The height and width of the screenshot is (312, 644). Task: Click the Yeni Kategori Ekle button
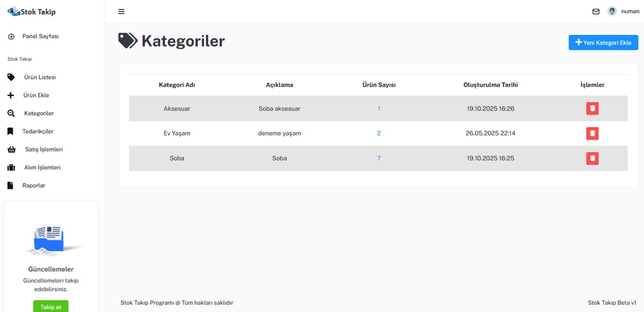[x=603, y=42]
